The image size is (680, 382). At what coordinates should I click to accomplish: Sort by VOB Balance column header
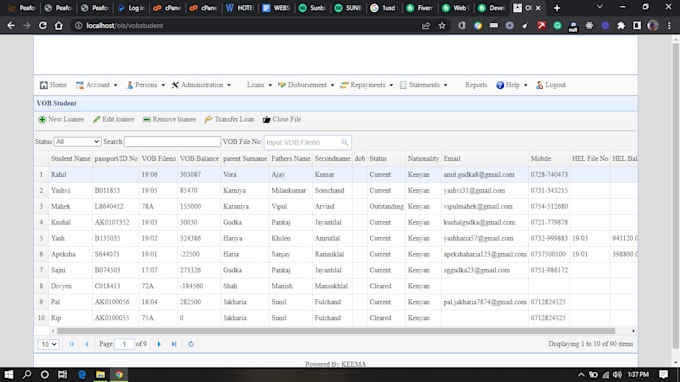(x=199, y=159)
